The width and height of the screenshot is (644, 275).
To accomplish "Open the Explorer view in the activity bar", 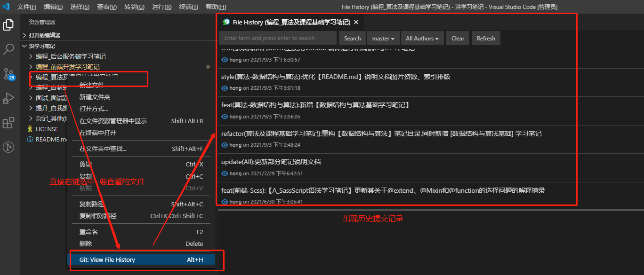I will click(8, 24).
